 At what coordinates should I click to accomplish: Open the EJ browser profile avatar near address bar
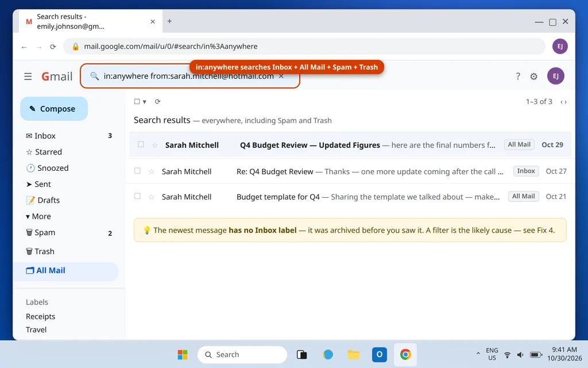point(560,46)
